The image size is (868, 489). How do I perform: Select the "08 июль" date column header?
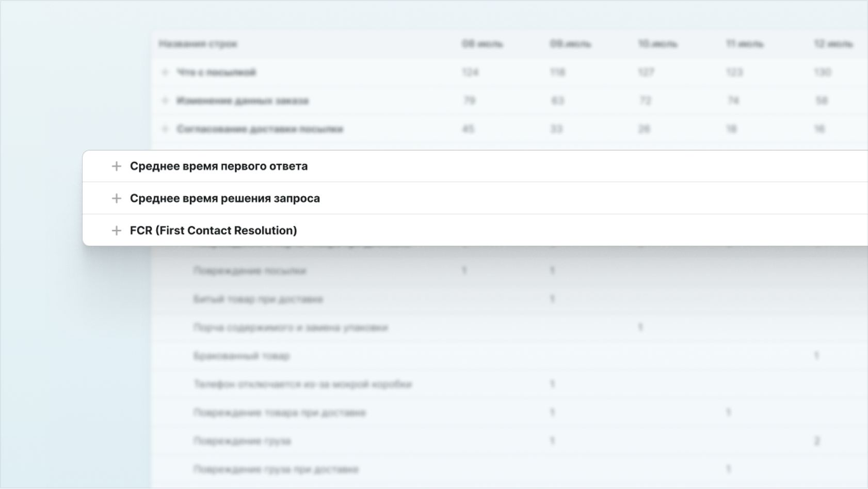pyautogui.click(x=482, y=44)
